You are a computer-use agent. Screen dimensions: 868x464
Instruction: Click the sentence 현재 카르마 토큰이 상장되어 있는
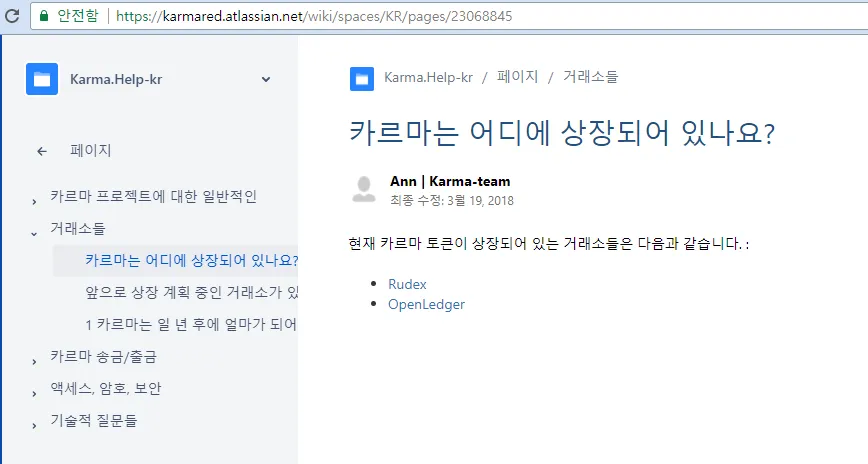[x=453, y=244]
